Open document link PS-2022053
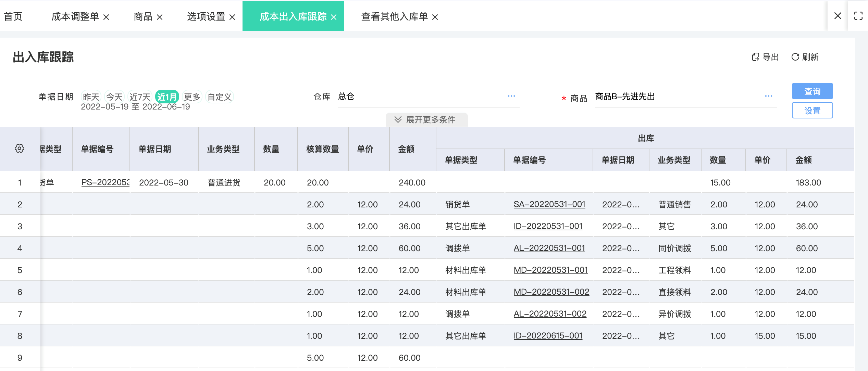 tap(105, 182)
